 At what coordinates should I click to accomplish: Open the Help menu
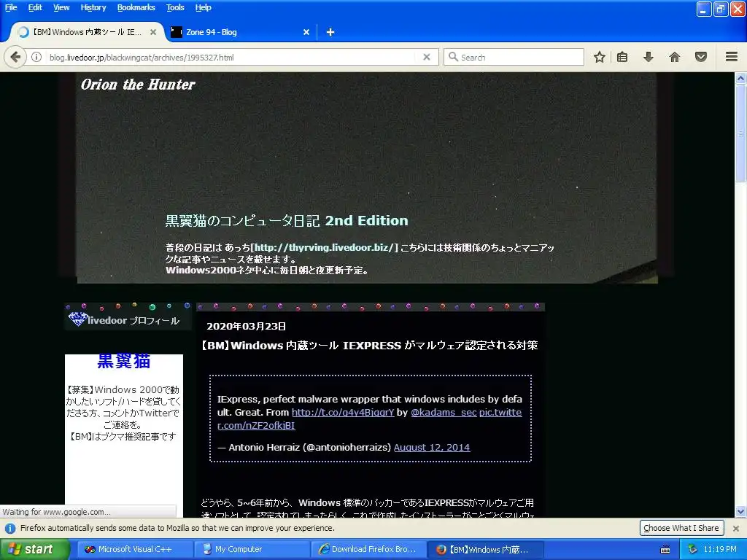tap(204, 7)
